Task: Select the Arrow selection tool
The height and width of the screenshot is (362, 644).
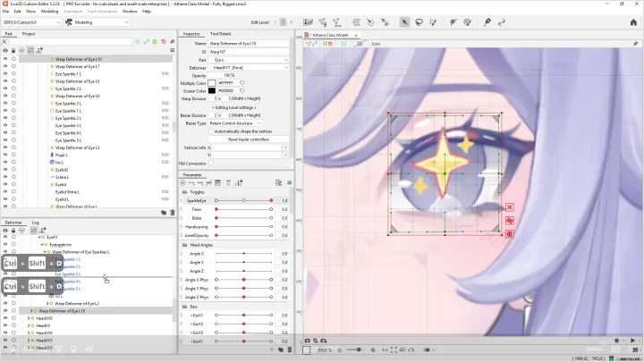Action: coord(404,22)
